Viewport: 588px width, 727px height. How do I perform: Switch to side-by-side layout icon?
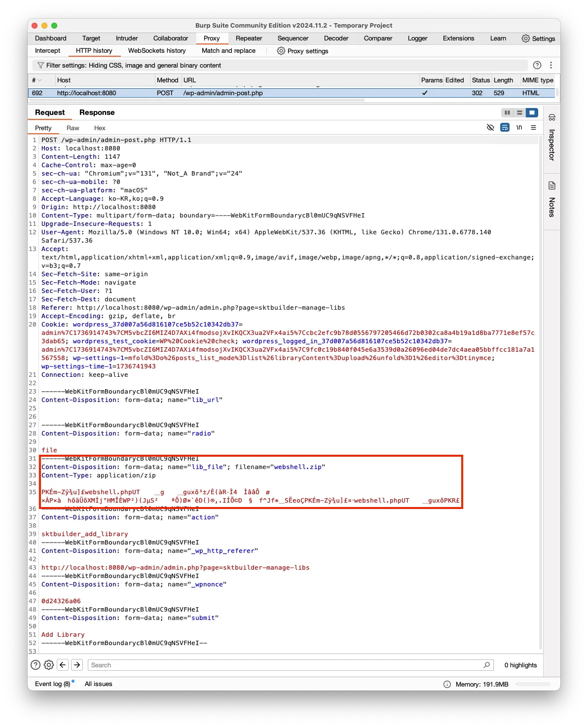tap(507, 112)
